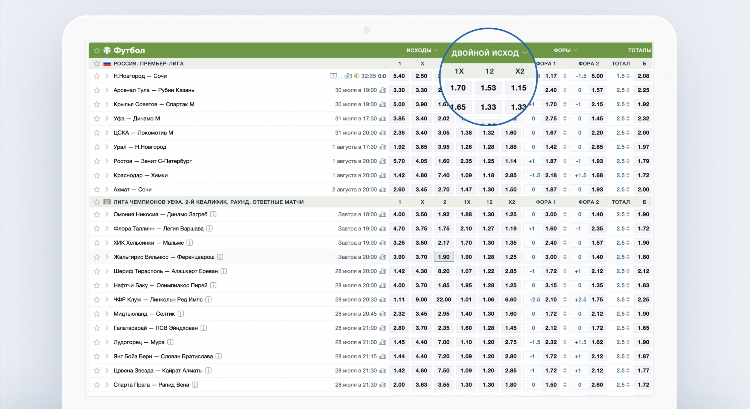Star the Спарта Прага — Рапид Вена match
750x409 pixels.
[97, 385]
